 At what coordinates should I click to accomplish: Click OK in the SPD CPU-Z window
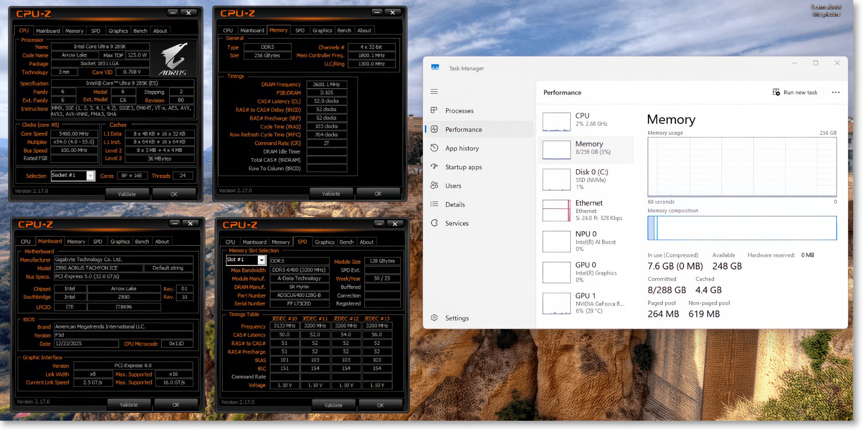coord(380,405)
